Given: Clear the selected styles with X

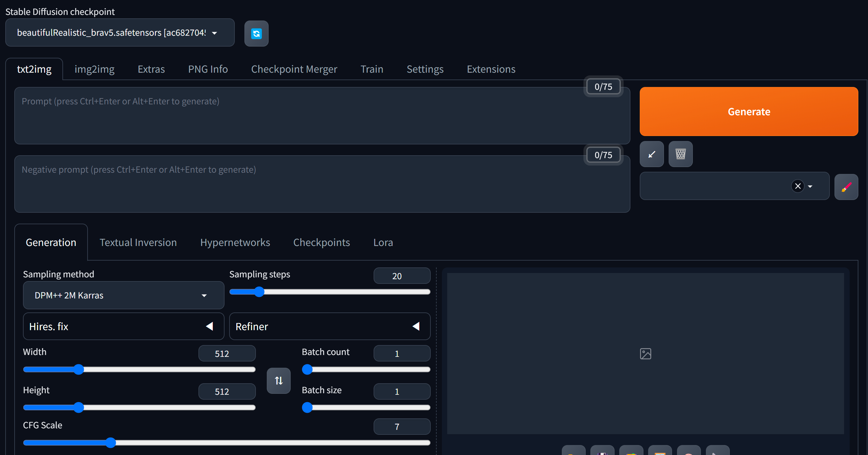Looking at the screenshot, I should 798,186.
